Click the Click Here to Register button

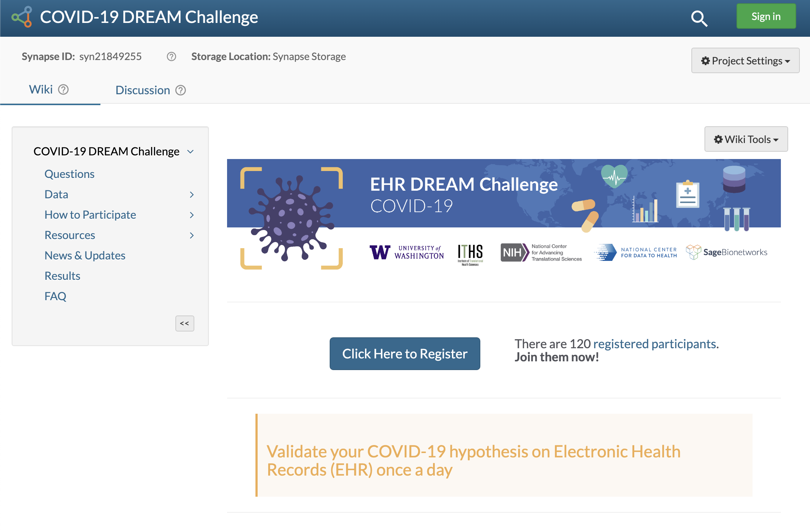click(x=405, y=353)
